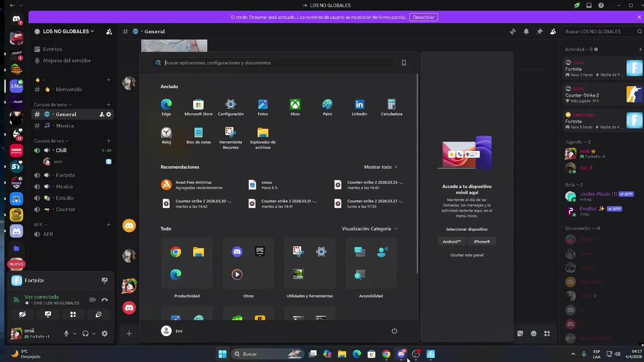Open the soundboard in voice panel
The height and width of the screenshot is (362, 644).
coord(99,314)
